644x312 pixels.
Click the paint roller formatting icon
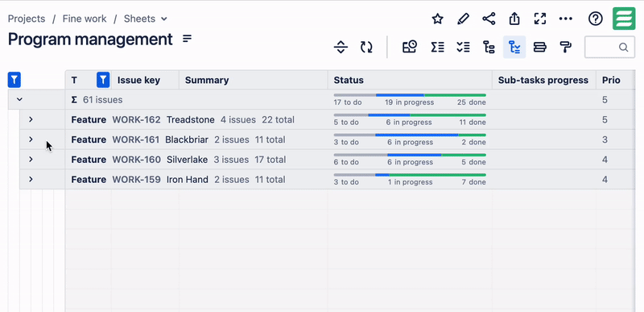(566, 47)
